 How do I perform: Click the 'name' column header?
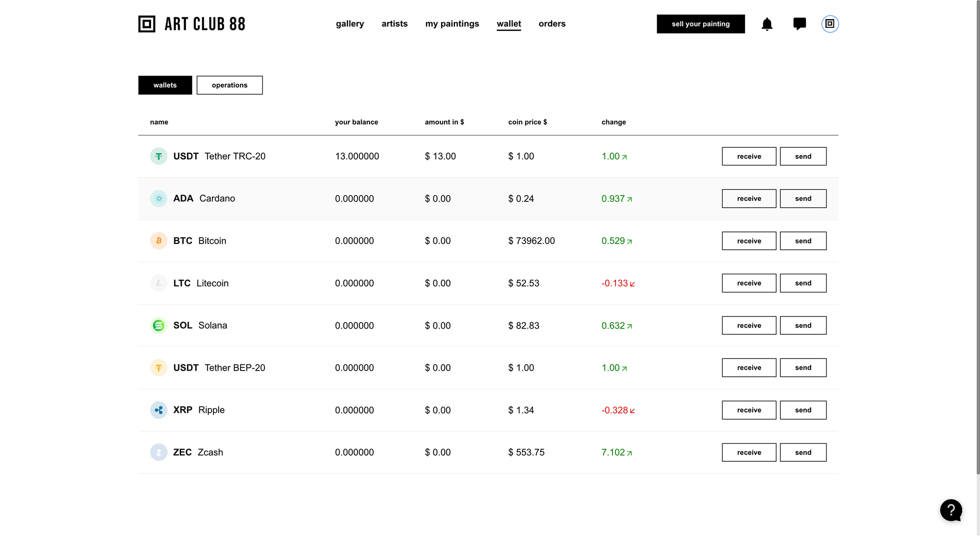pos(159,122)
